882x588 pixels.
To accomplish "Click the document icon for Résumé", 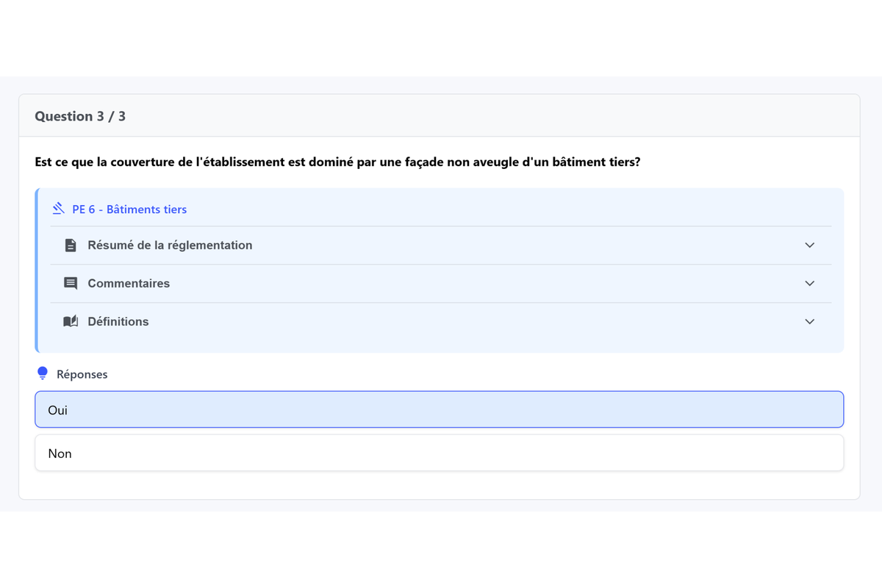I will tap(71, 245).
